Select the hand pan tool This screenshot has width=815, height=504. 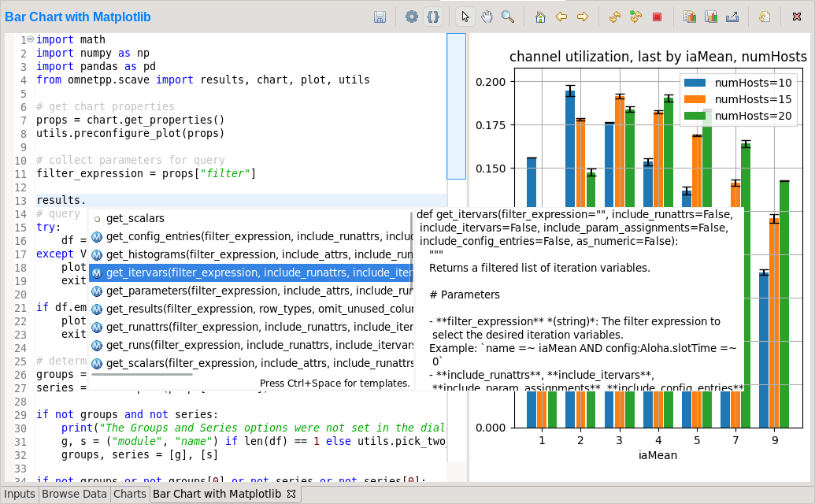click(x=487, y=17)
